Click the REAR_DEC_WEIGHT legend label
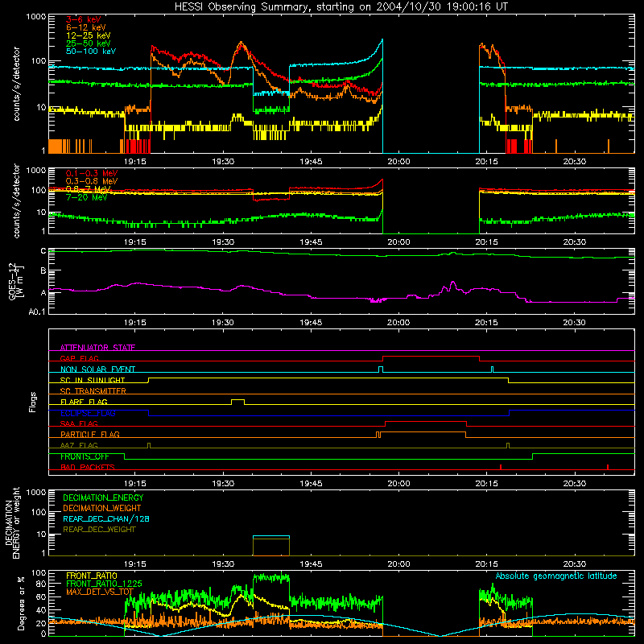Image resolution: width=644 pixels, height=644 pixels. (x=99, y=530)
